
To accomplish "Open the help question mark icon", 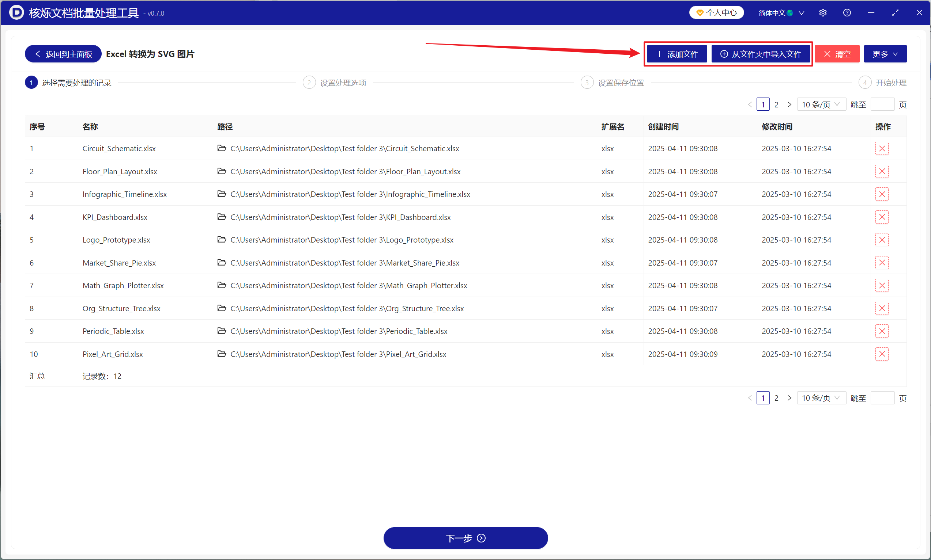I will 847,13.
